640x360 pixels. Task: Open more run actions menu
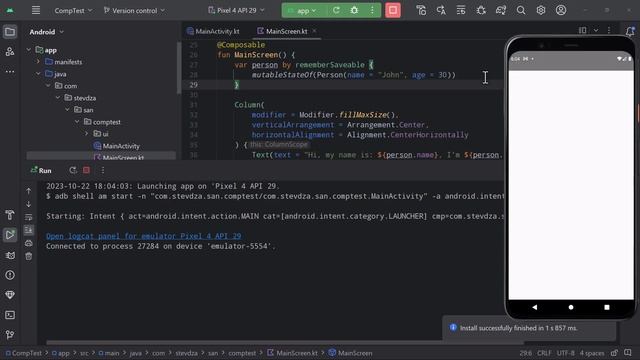coord(372,10)
